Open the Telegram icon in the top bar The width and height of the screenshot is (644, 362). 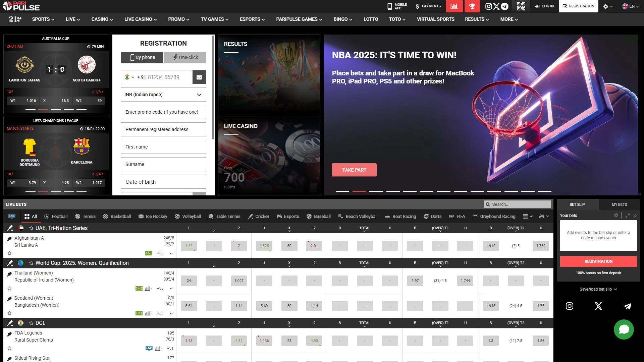click(505, 6)
